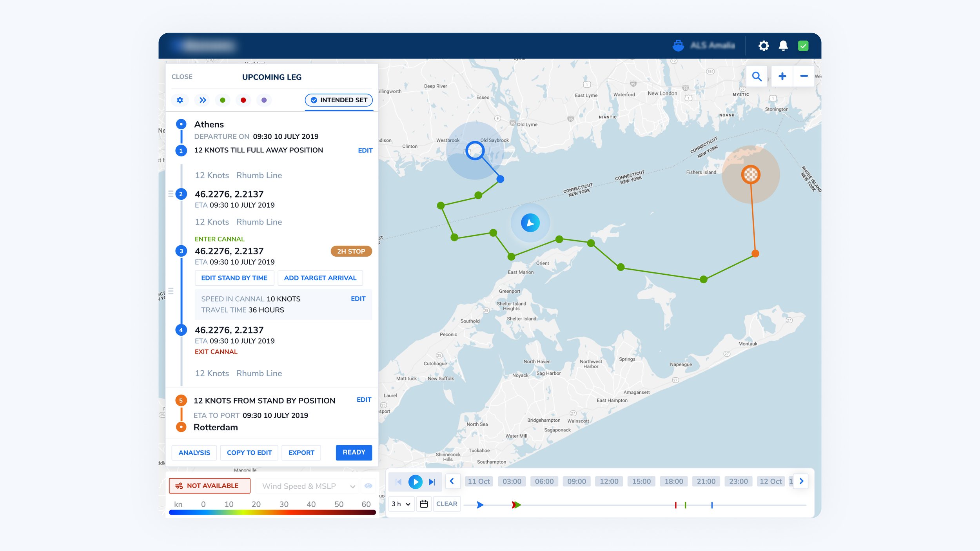The height and width of the screenshot is (551, 980).
Task: Zoom in the map with plus icon
Action: click(x=782, y=76)
